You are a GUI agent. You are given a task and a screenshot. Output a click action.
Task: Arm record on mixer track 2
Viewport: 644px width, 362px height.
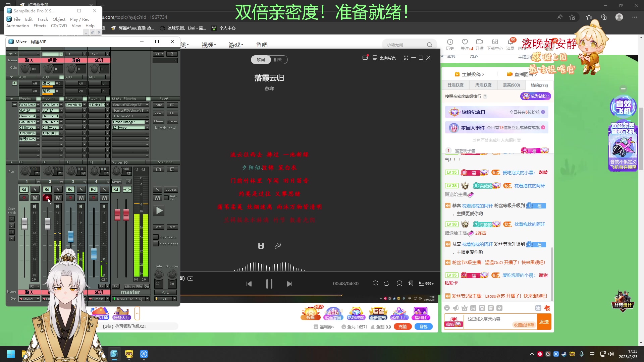(x=47, y=198)
